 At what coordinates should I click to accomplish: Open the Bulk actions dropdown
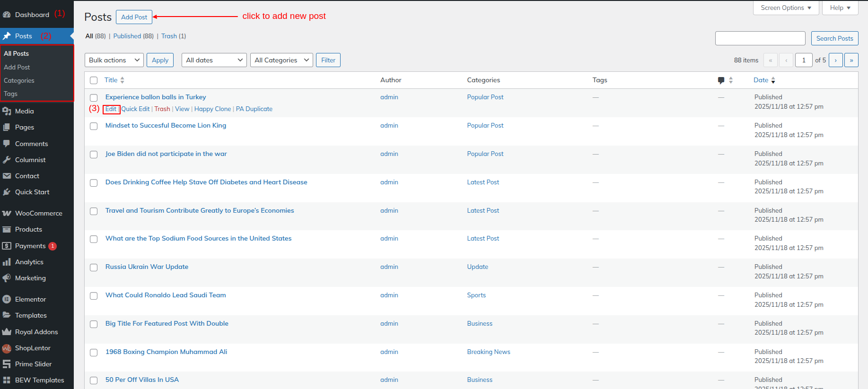[x=114, y=60]
